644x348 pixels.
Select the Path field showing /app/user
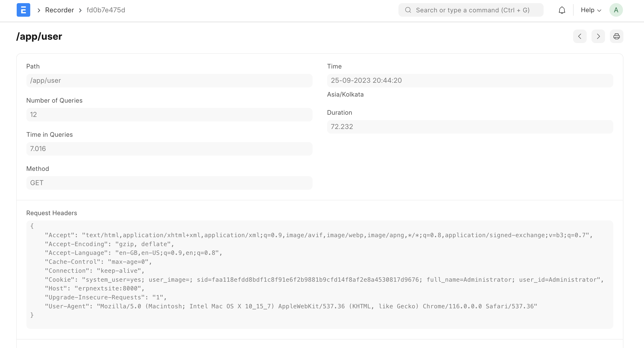[x=169, y=80]
